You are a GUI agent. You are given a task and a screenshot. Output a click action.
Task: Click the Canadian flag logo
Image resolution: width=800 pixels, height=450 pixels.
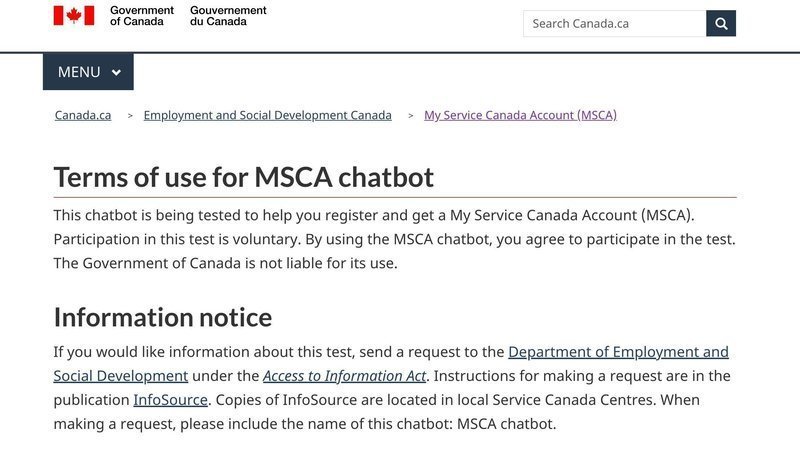(74, 15)
